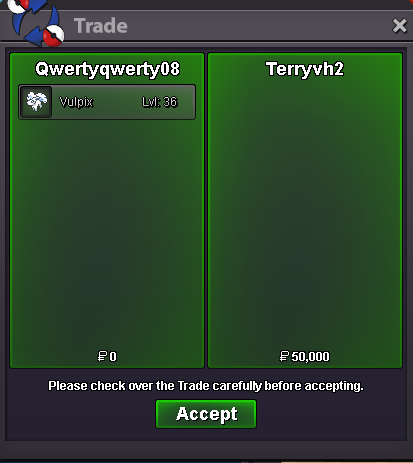
Task: Click empty area below Vulpix entry
Action: click(x=107, y=233)
